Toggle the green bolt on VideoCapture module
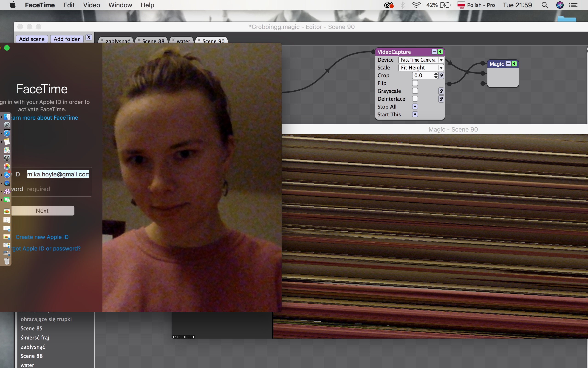Screen dimensions: 588x368 point(440,52)
